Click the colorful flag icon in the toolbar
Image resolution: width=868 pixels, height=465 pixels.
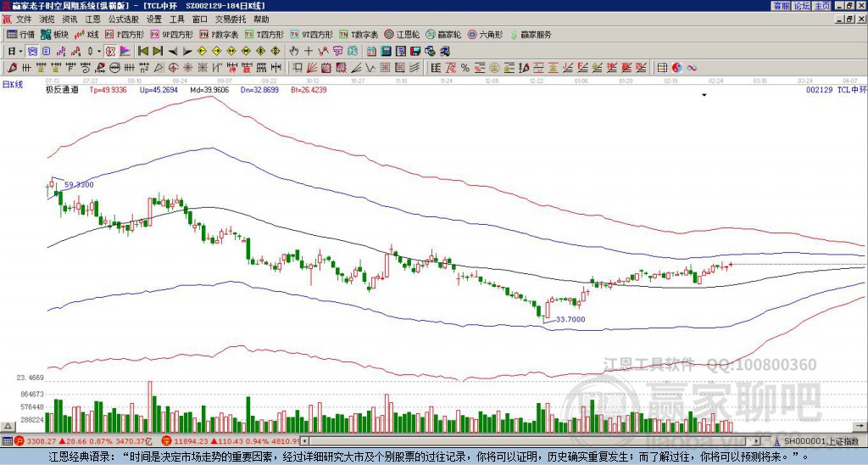[x=125, y=52]
